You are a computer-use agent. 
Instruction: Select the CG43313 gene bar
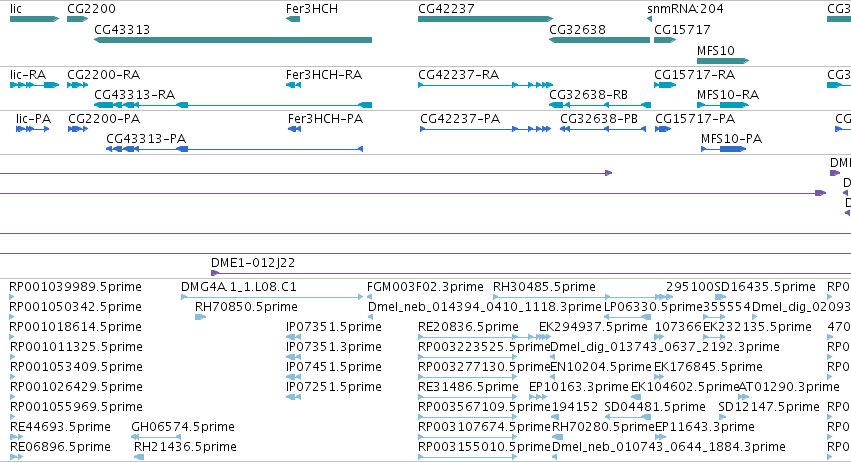point(233,40)
